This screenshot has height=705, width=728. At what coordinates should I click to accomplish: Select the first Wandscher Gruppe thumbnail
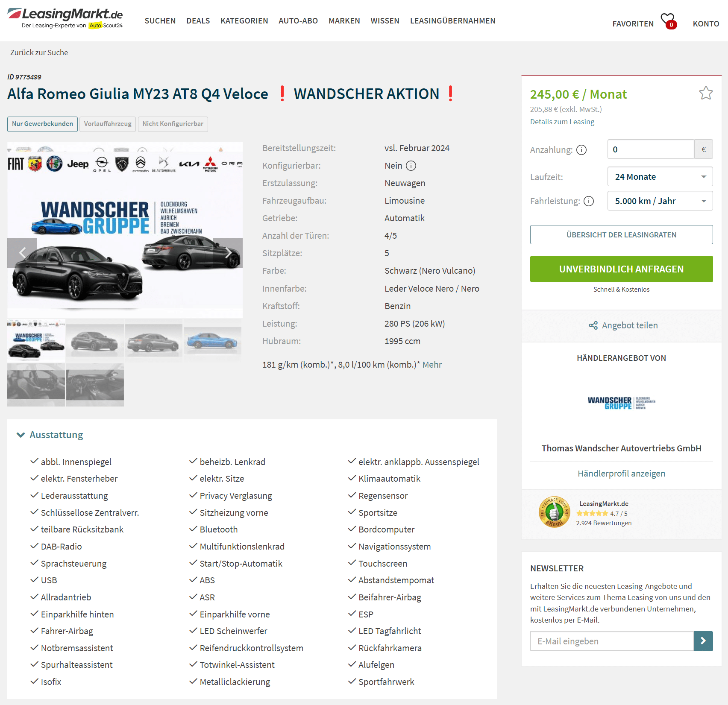click(36, 340)
